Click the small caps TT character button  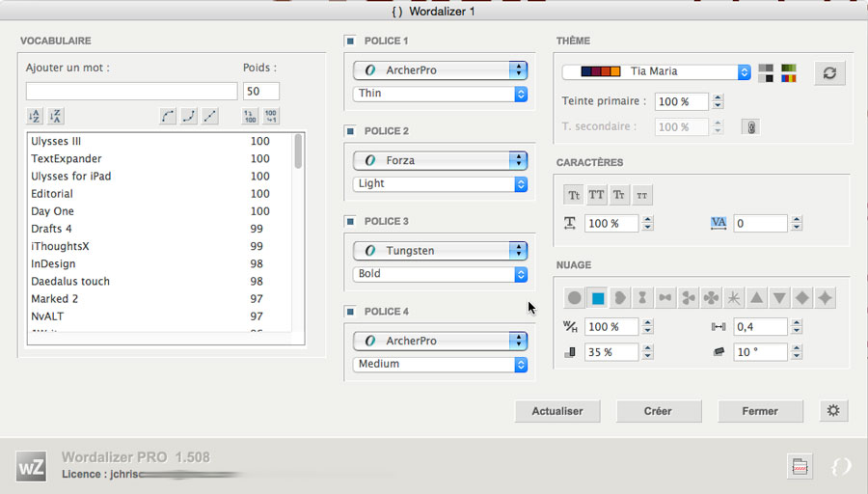coord(642,195)
